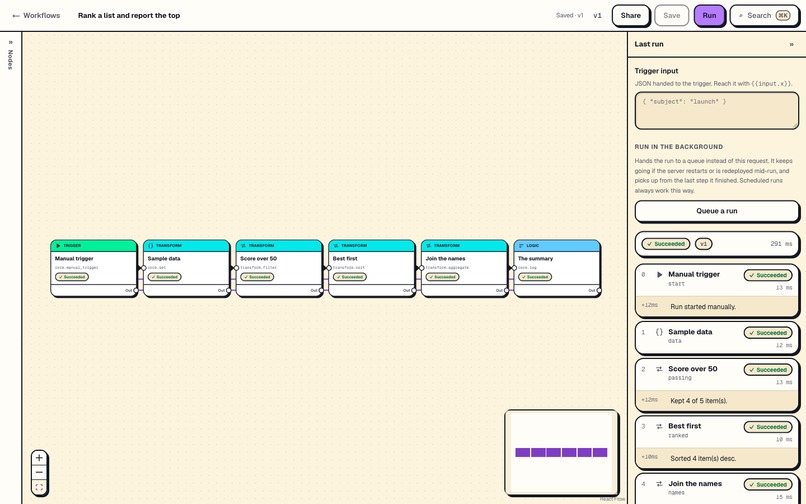Click 'Run started manually.' log message
This screenshot has height=504, width=806.
click(x=703, y=307)
